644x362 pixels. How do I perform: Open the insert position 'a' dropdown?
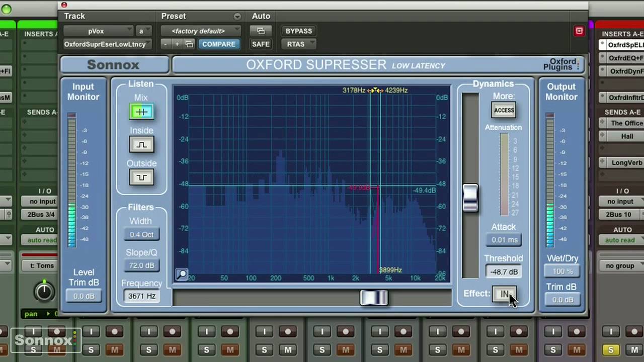(142, 31)
